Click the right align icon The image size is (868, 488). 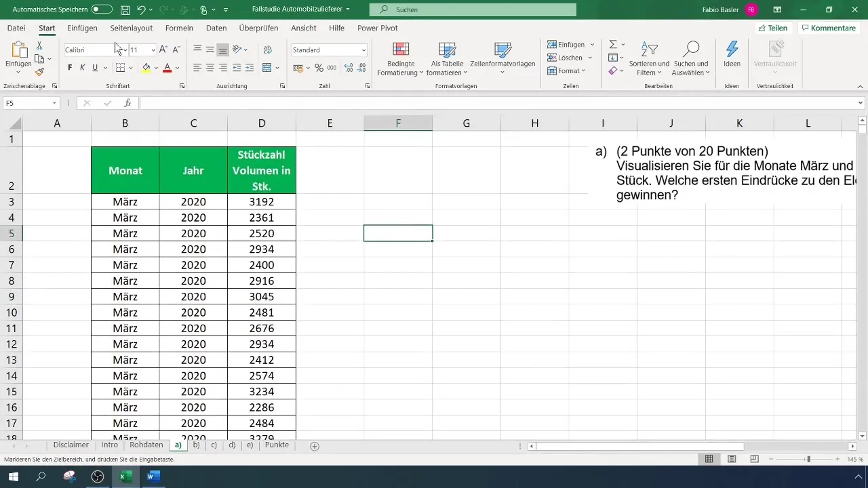pos(223,68)
